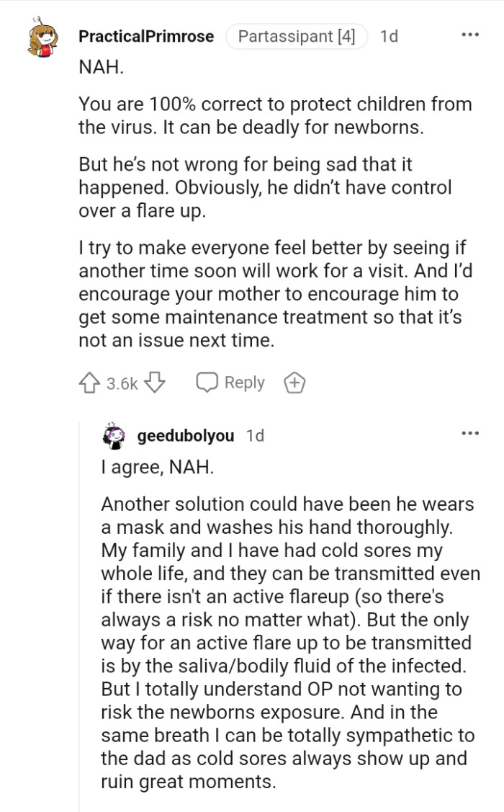Click the upvote arrow on PracticalPrimrose's comment
This screenshot has height=812, width=504.
pos(89,383)
